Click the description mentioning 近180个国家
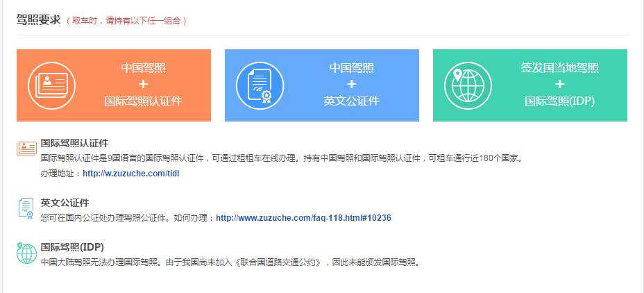Viewport: 644px width, 293px height. coord(282,158)
